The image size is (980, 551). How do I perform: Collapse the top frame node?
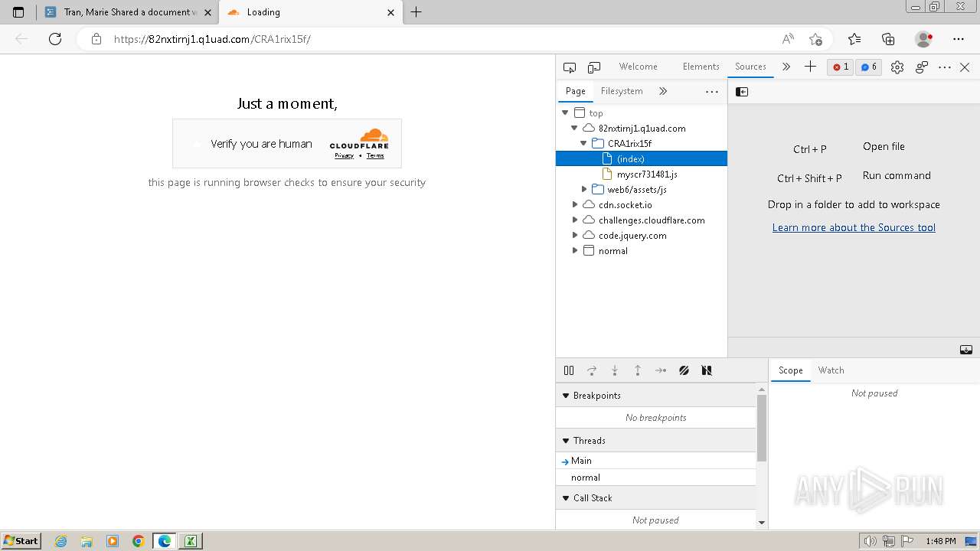coord(566,112)
